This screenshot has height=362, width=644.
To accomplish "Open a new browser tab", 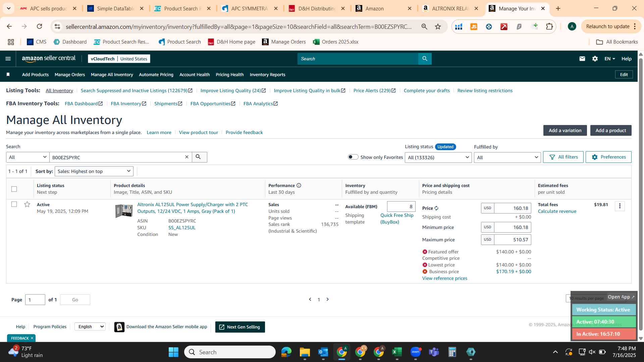I will (x=558, y=8).
